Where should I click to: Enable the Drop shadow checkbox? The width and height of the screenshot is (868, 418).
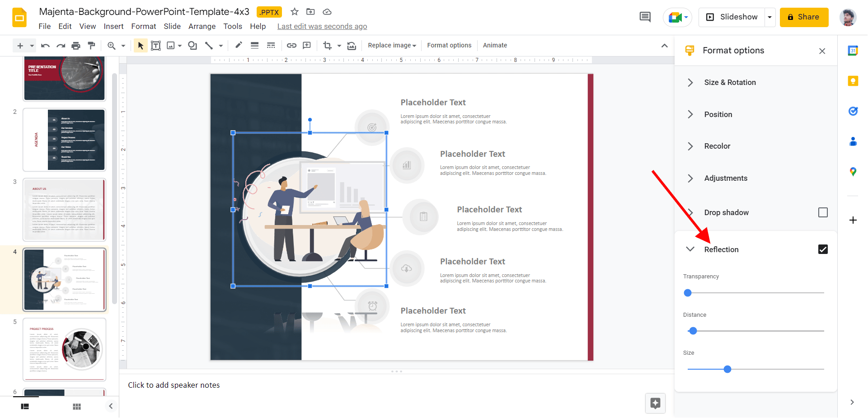823,212
